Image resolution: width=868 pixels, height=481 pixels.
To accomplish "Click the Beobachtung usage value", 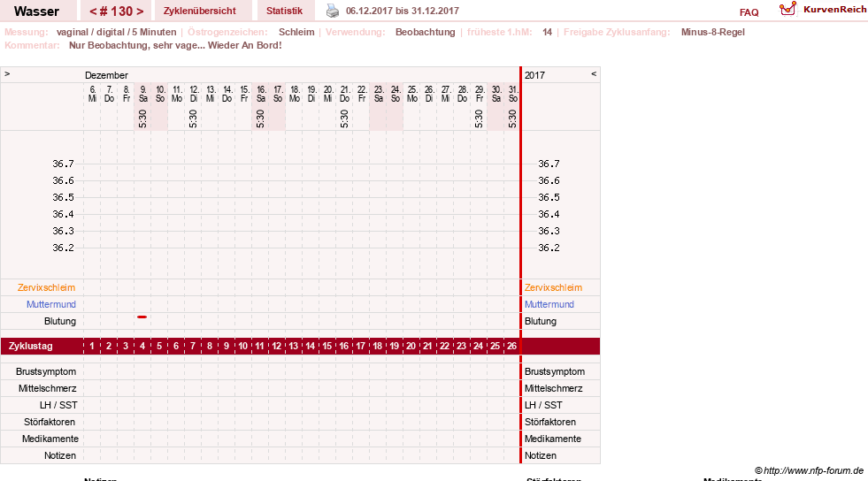I will (x=425, y=32).
